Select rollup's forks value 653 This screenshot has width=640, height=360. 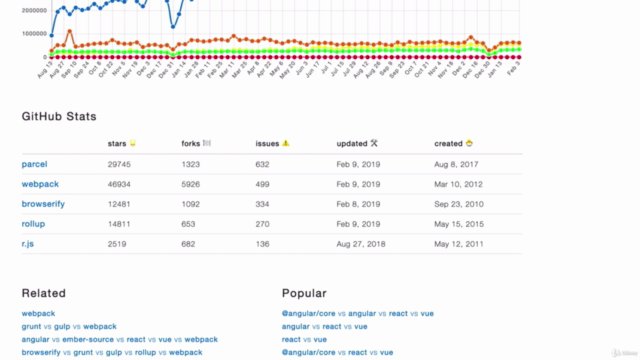coord(188,224)
